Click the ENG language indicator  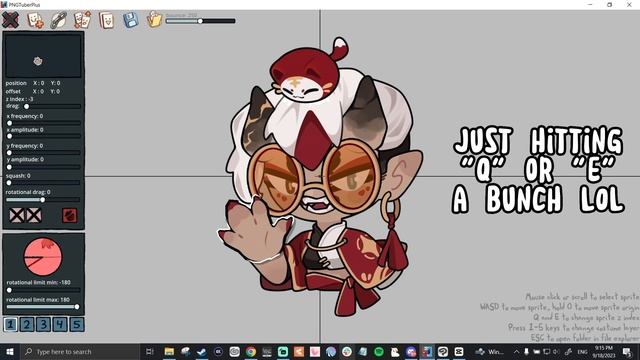[582, 351]
